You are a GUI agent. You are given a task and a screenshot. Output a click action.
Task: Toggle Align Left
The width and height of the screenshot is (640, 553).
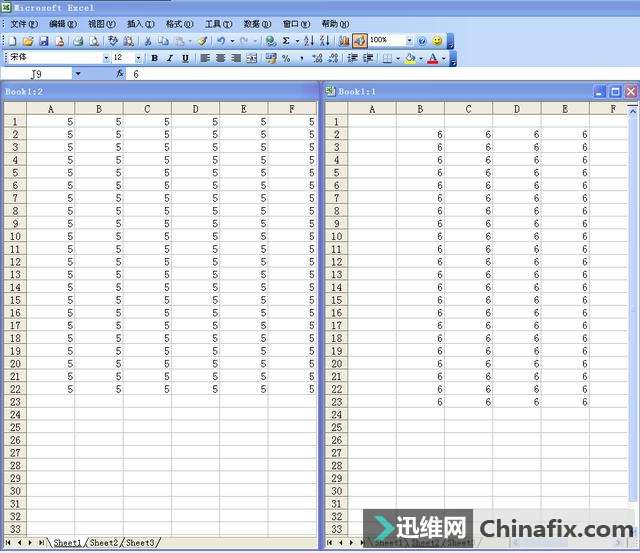tap(205, 58)
